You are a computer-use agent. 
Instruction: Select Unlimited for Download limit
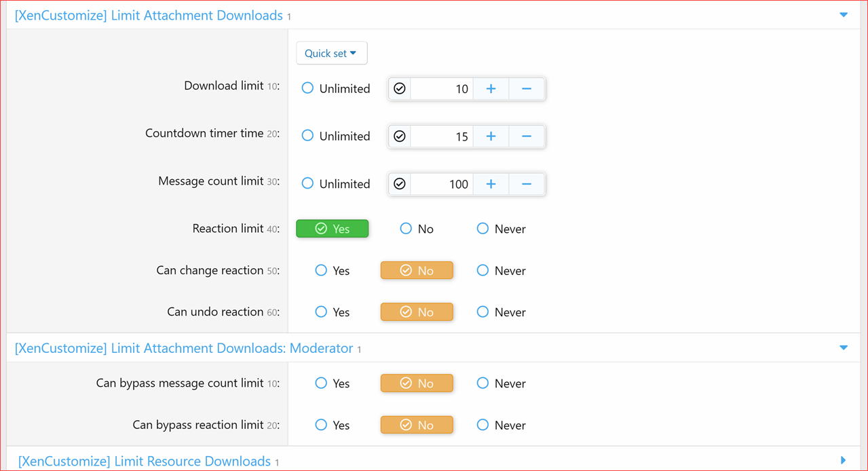point(306,88)
